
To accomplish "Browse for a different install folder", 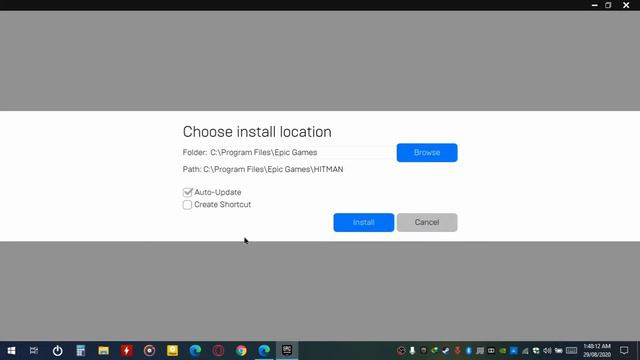I will pyautogui.click(x=427, y=153).
